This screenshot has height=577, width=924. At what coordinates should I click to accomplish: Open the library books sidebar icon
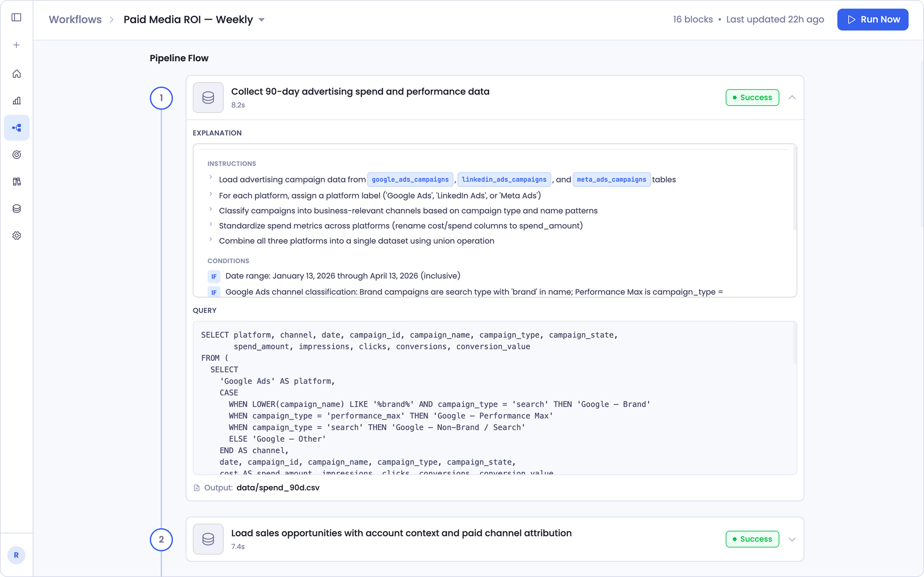[16, 182]
